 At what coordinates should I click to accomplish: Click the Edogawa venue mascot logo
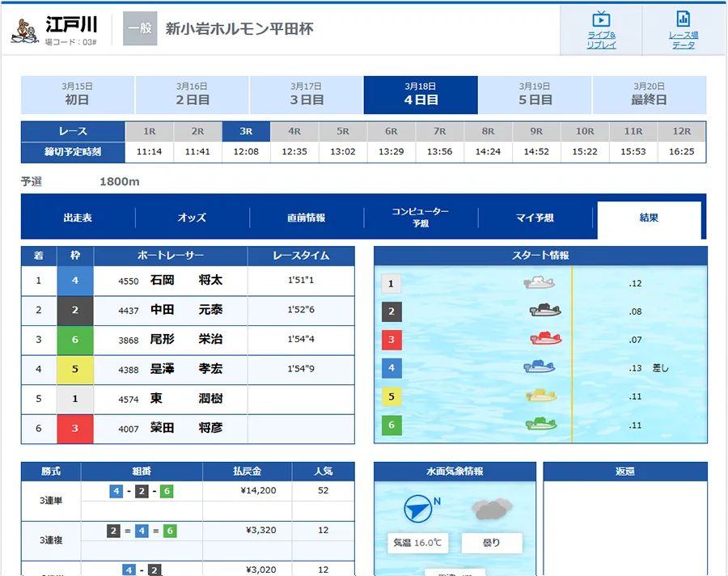coord(27,29)
